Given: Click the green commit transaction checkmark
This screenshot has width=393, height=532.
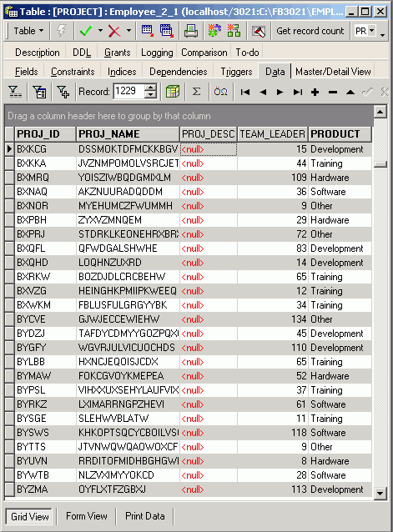Looking at the screenshot, I should (x=85, y=31).
